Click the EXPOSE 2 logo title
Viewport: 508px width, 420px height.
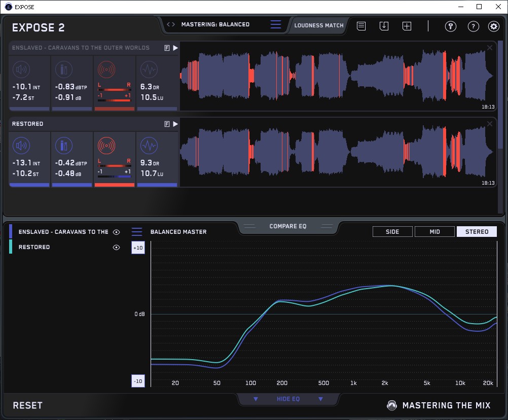pyautogui.click(x=38, y=27)
